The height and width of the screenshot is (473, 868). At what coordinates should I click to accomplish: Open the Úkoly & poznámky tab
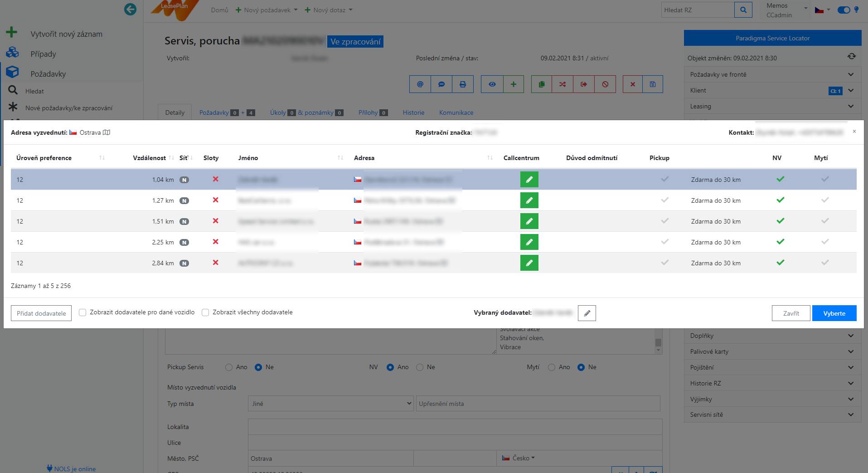click(306, 112)
